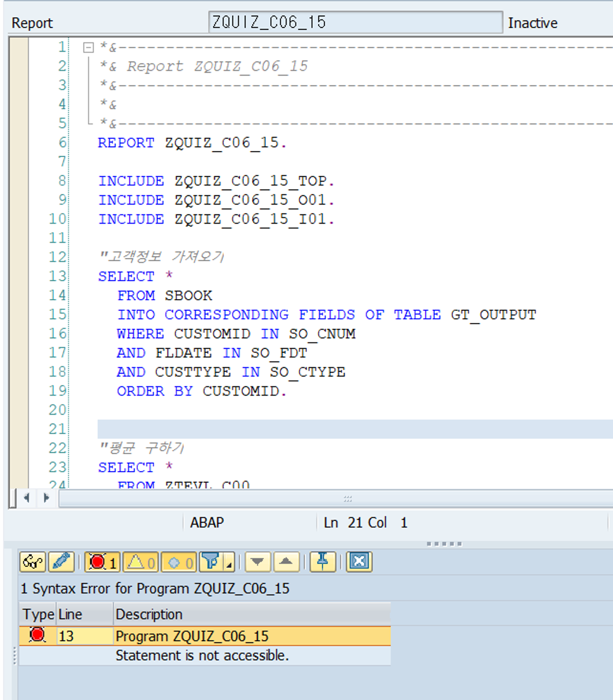
Task: Click SBOOK table name on line 14
Action: click(x=188, y=295)
